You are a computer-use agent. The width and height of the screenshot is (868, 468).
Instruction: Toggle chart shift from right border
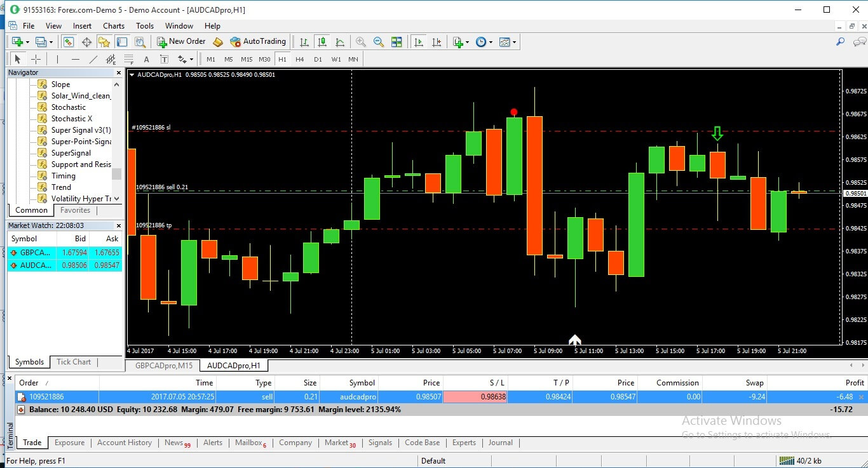coord(437,42)
